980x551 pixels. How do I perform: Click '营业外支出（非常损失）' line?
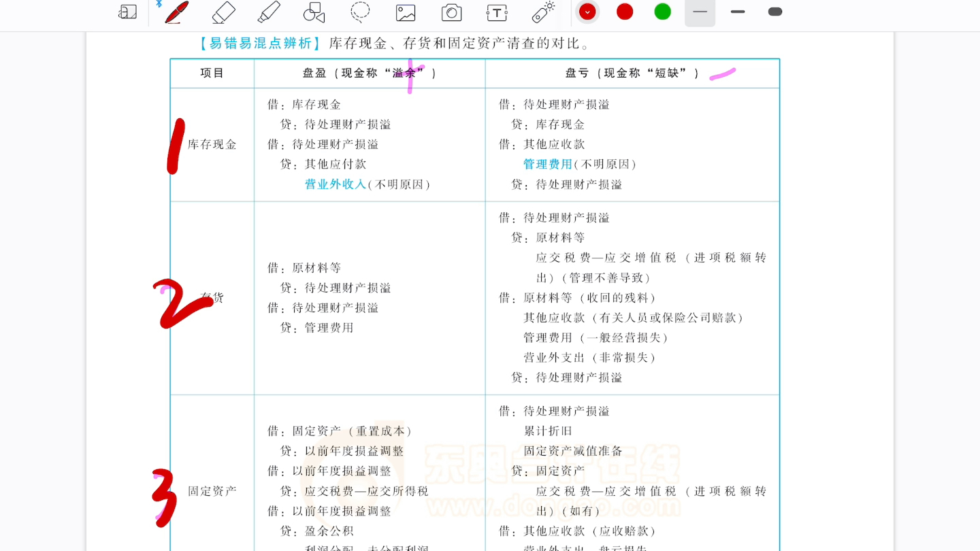coord(591,357)
